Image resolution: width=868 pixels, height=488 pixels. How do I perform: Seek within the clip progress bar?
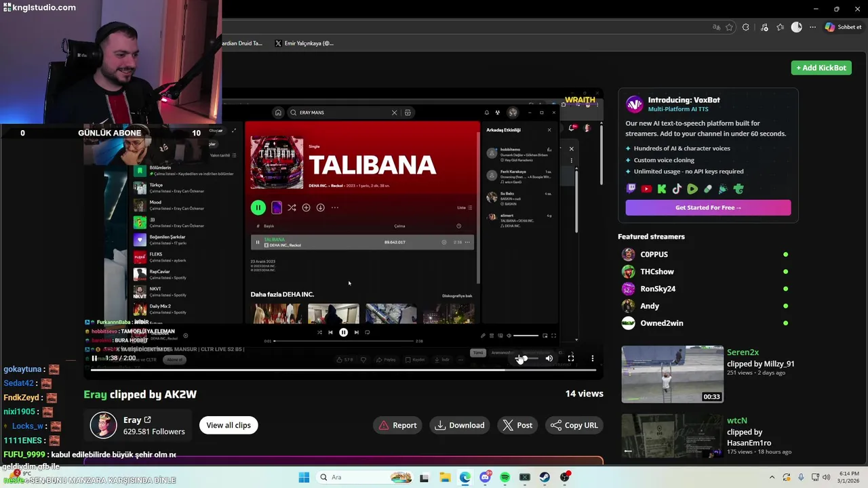pos(343,370)
